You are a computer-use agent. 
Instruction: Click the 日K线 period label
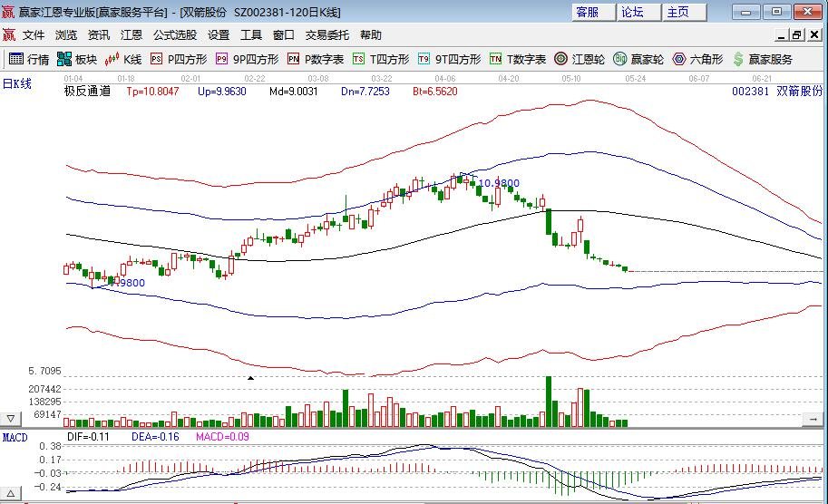17,84
